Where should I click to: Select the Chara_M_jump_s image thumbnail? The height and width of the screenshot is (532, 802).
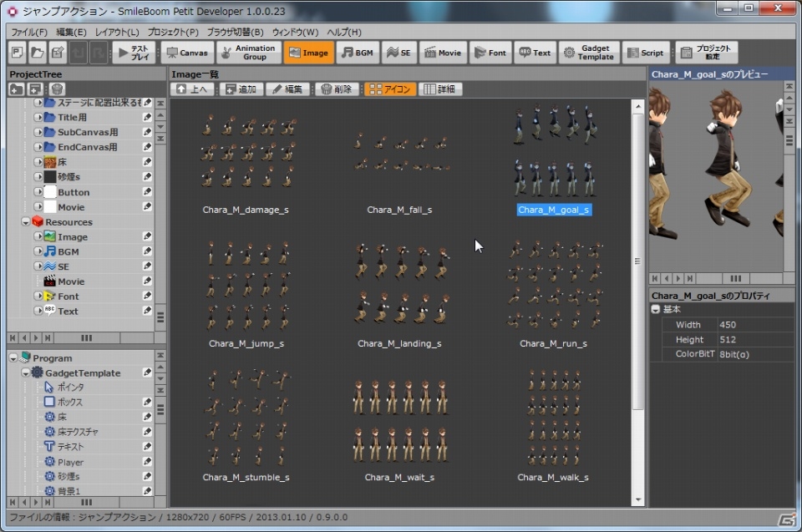[246, 287]
